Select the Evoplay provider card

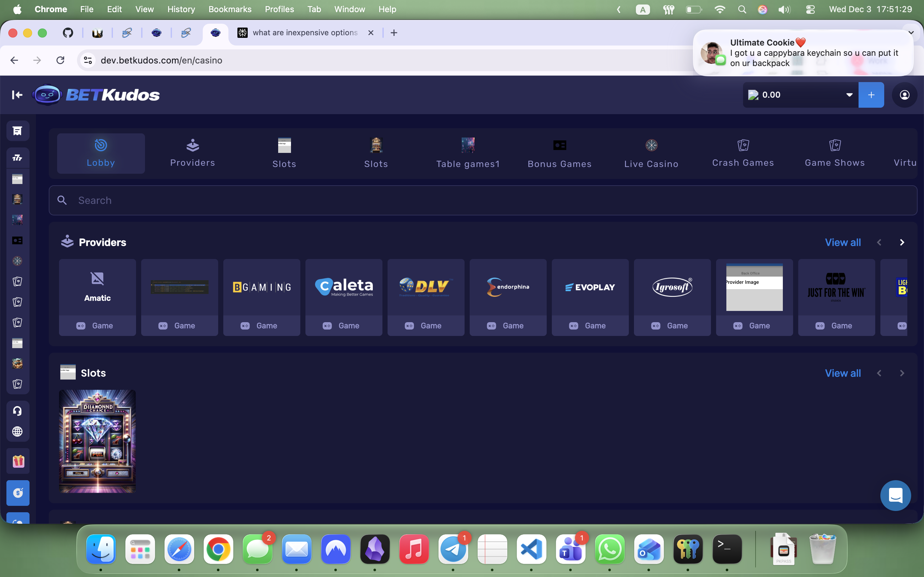[590, 287]
